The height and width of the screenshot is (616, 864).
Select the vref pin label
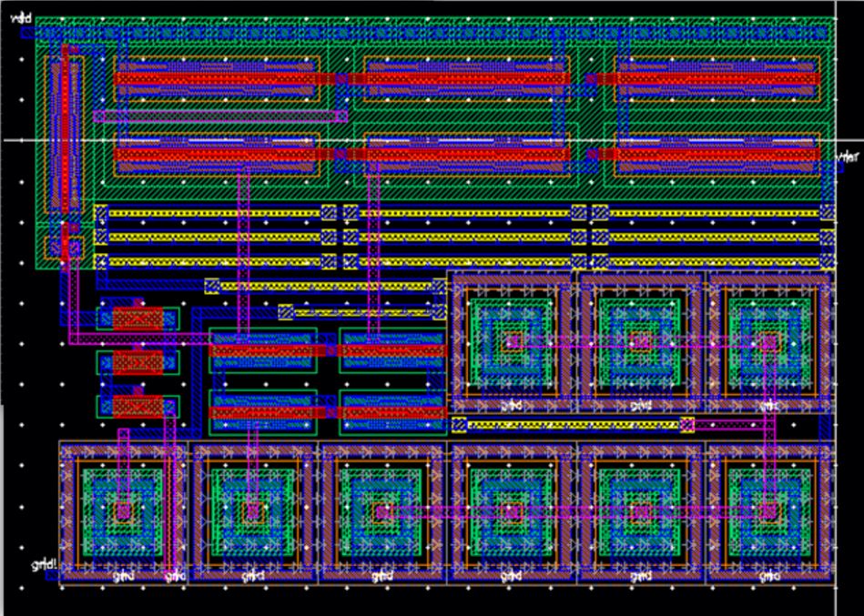point(849,157)
